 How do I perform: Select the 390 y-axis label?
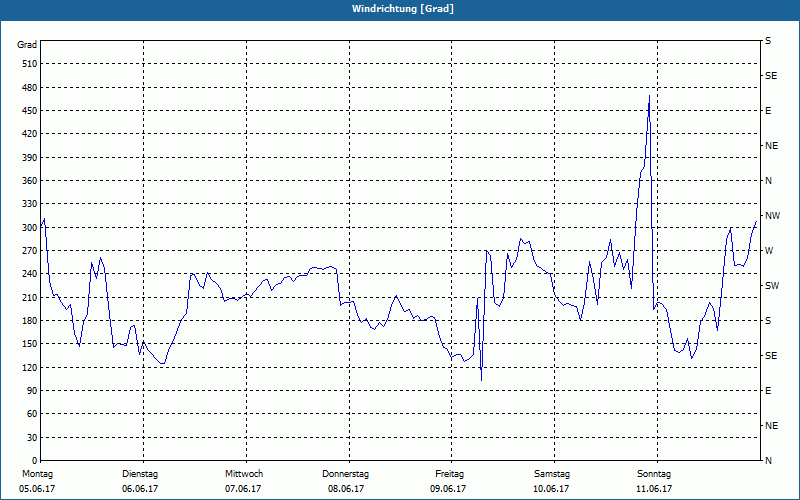(30, 157)
